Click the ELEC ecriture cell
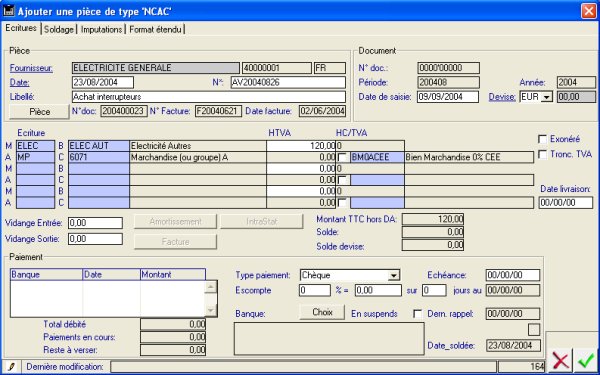 click(x=36, y=146)
